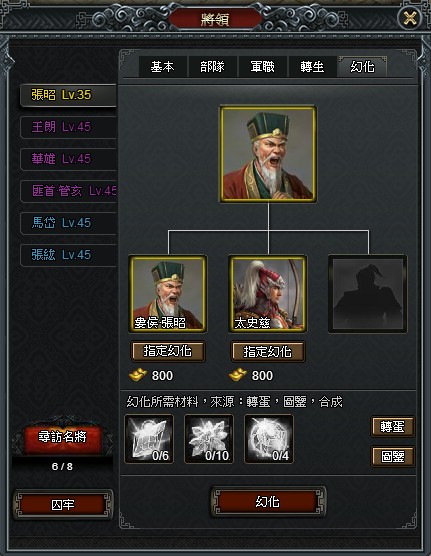
Task: Click the locked silhouette portrait slot
Action: point(368,294)
